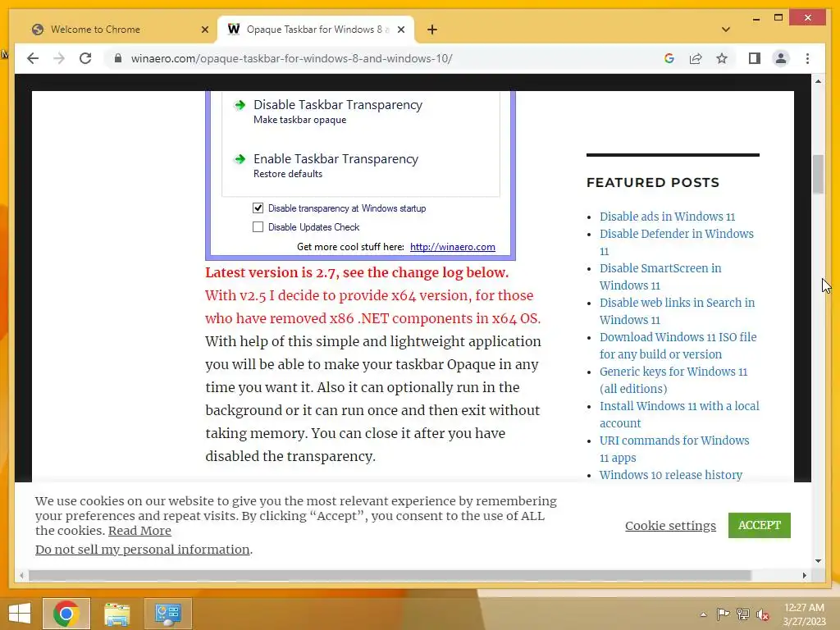Viewport: 840px width, 630px height.
Task: Click the vertical scrollbar thumb
Action: pos(818,174)
